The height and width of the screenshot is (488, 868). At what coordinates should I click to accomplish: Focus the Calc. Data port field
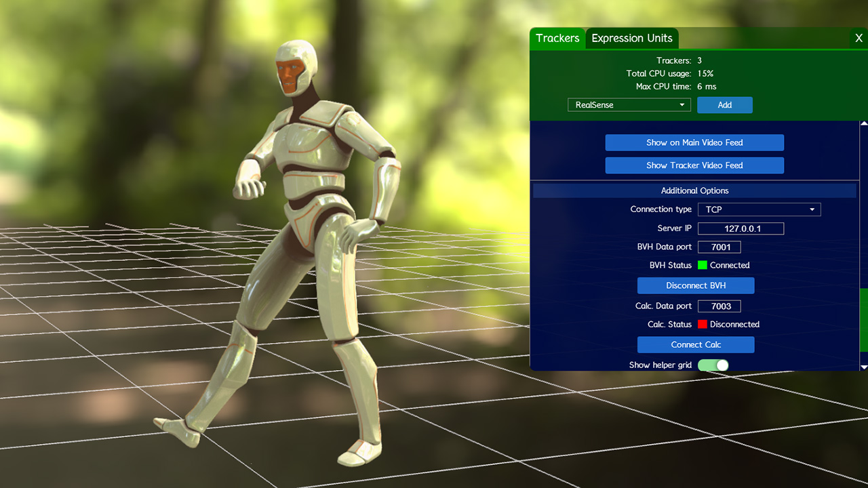pyautogui.click(x=719, y=306)
